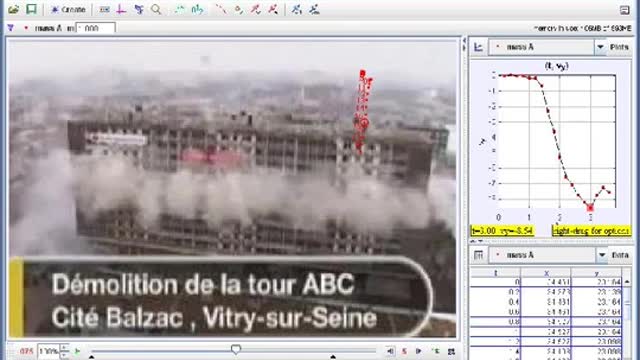Play the video with green play button
Viewport: 640px width, 360px height.
(x=77, y=351)
